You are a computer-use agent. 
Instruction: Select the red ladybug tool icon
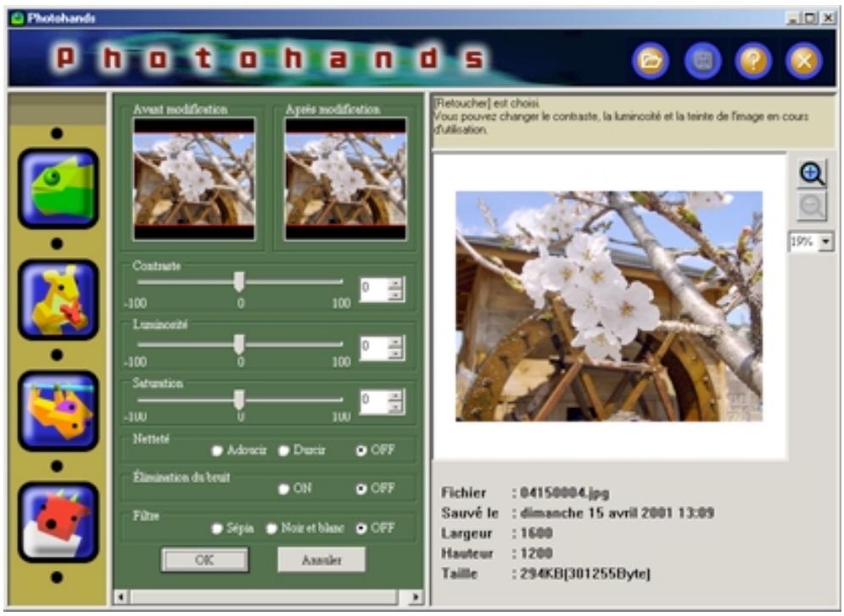tap(59, 522)
